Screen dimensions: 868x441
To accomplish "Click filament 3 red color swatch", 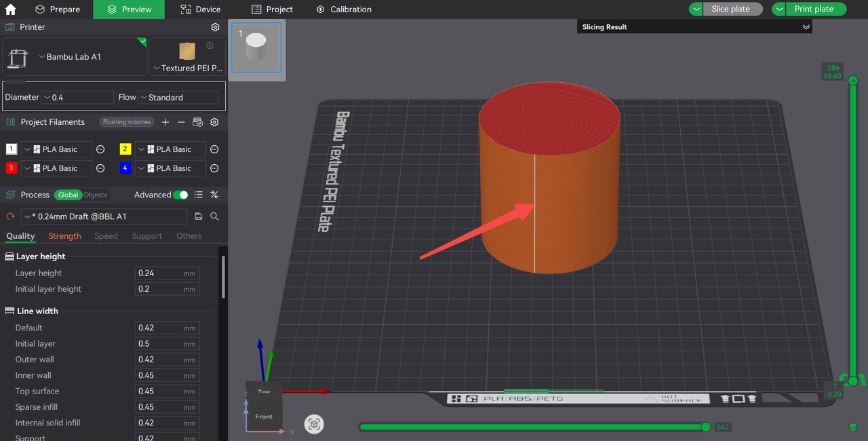I will [x=12, y=168].
